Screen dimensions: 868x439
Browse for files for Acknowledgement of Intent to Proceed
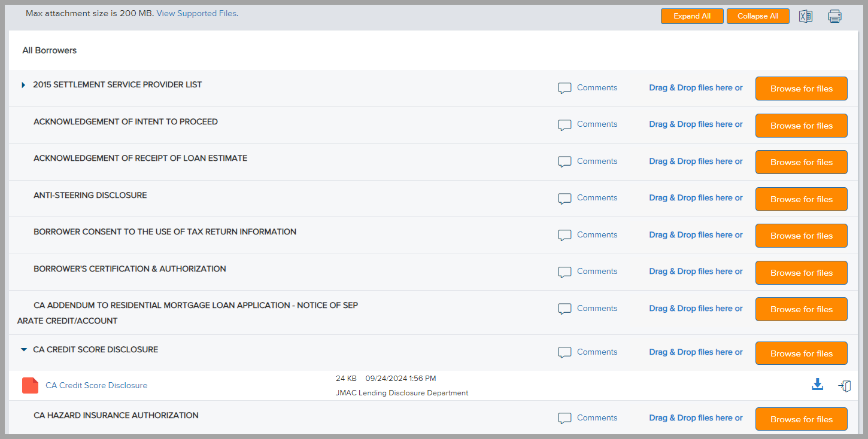801,126
